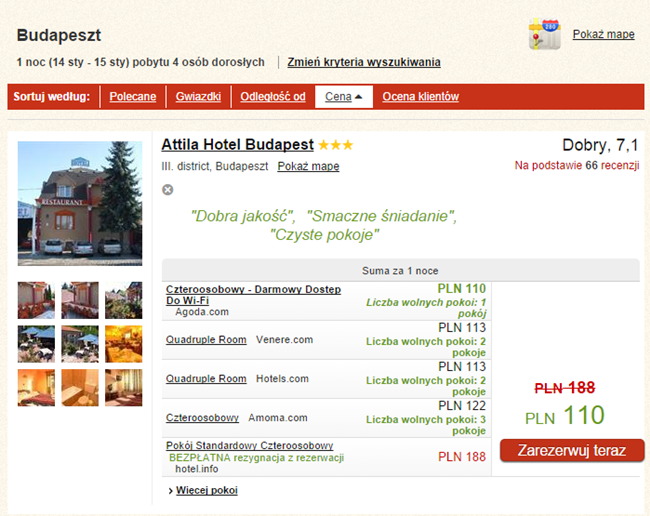
Task: Click the three-star hotel rating icon
Action: [336, 145]
